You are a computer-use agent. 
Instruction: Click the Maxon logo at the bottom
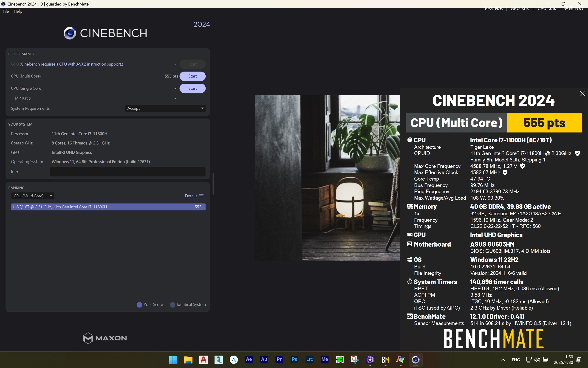105,338
